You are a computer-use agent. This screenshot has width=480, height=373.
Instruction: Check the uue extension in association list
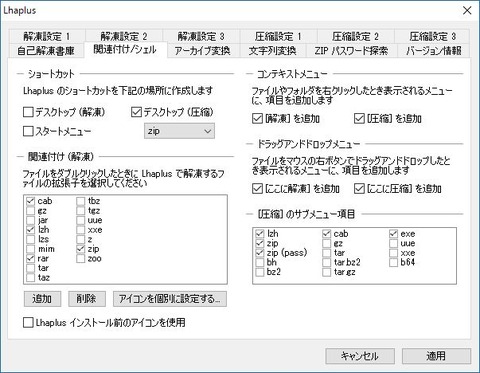(81, 220)
